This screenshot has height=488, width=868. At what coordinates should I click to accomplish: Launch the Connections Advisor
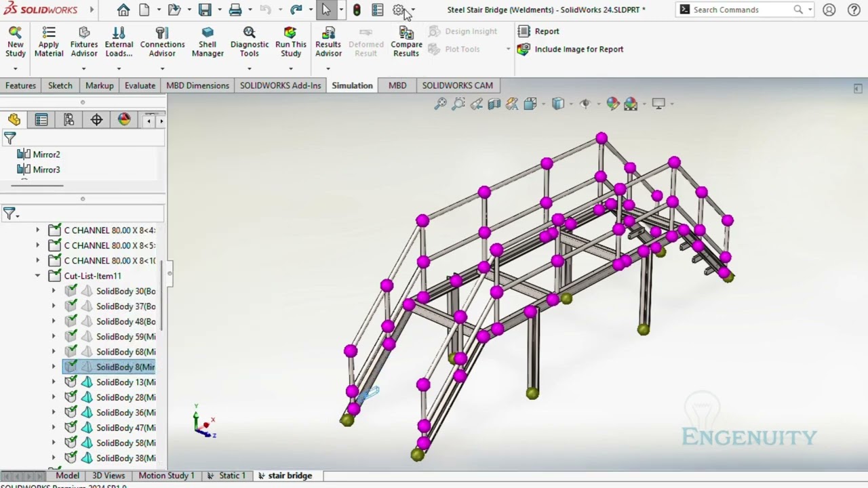162,42
